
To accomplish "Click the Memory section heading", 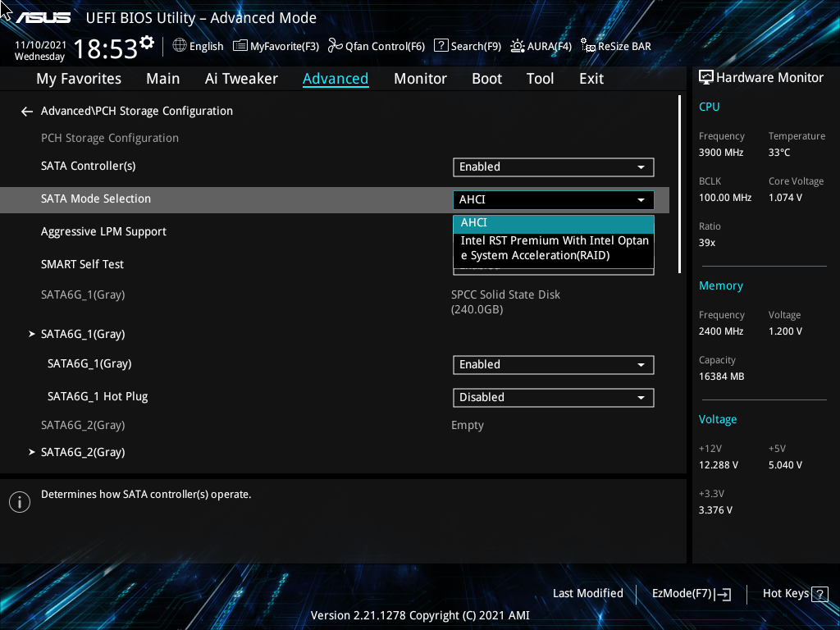I will point(720,286).
